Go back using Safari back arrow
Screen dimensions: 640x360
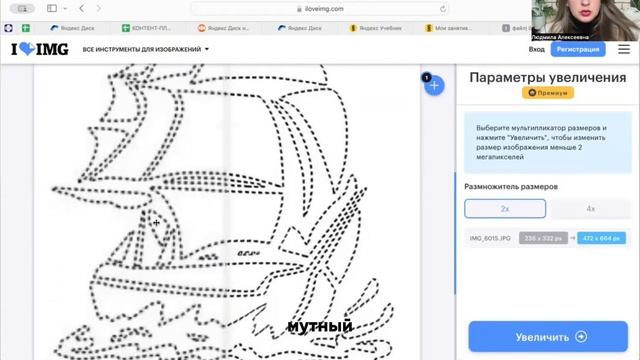(82, 8)
